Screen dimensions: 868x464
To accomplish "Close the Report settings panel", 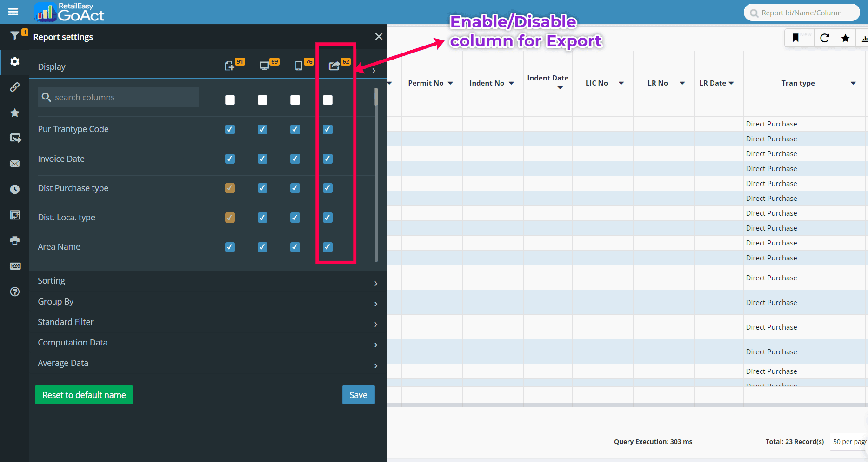I will [x=379, y=36].
